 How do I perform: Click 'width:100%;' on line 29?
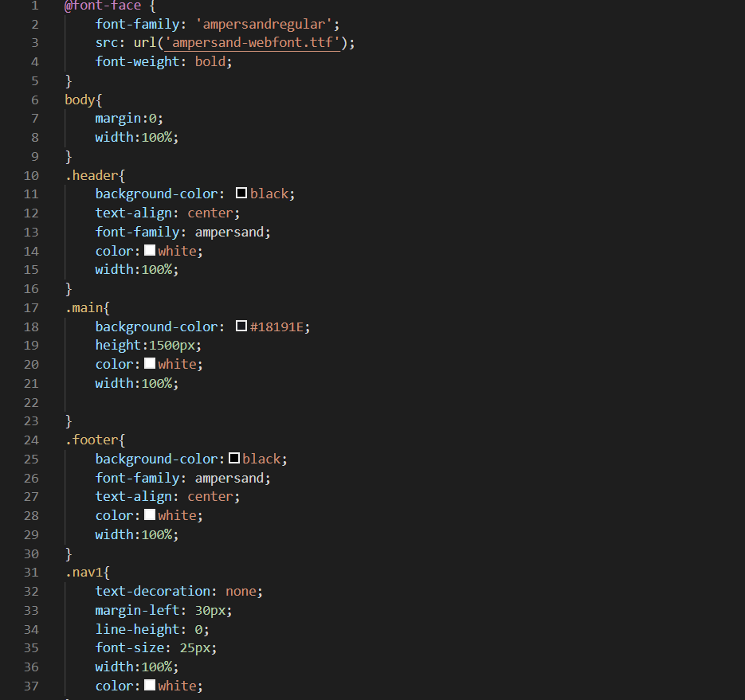[137, 534]
